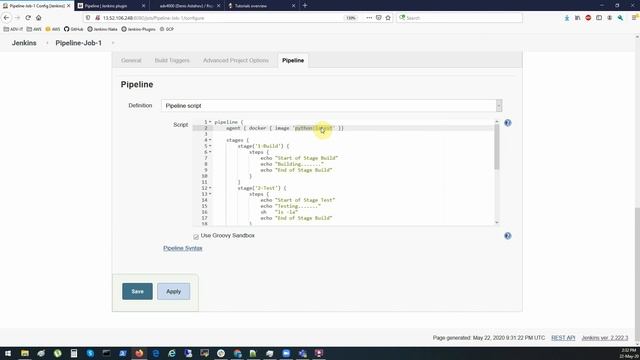This screenshot has width=640, height=360.
Task: Go back using the browser back arrow
Action: pos(6,18)
